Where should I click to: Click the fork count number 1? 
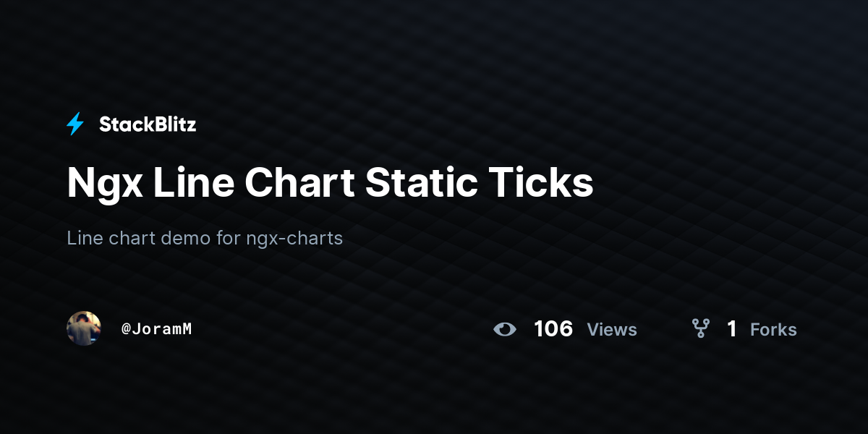(x=732, y=329)
